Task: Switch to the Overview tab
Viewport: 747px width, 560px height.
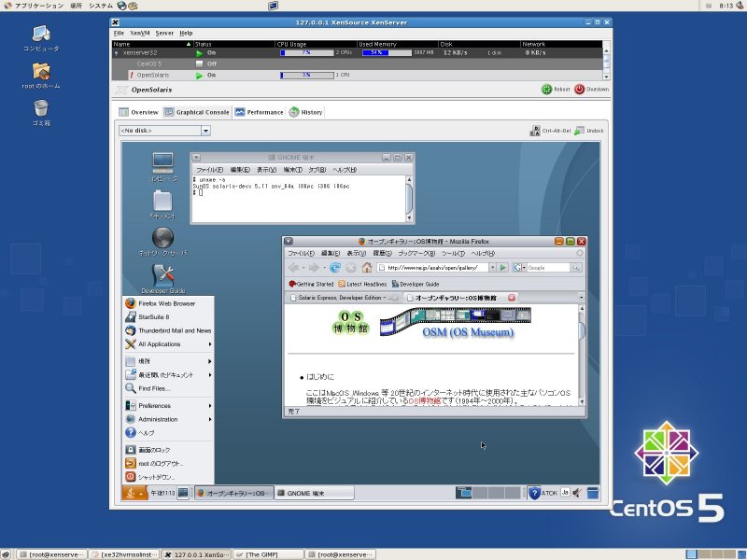Action: [x=138, y=112]
